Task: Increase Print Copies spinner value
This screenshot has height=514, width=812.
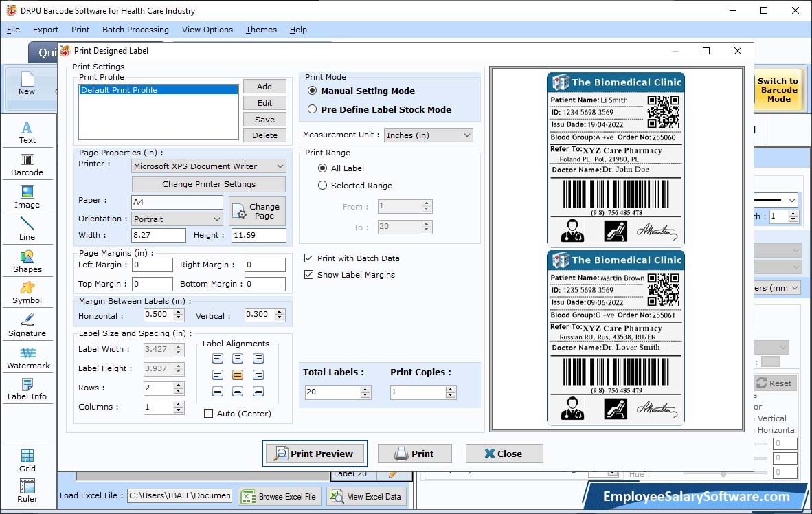Action: click(451, 389)
